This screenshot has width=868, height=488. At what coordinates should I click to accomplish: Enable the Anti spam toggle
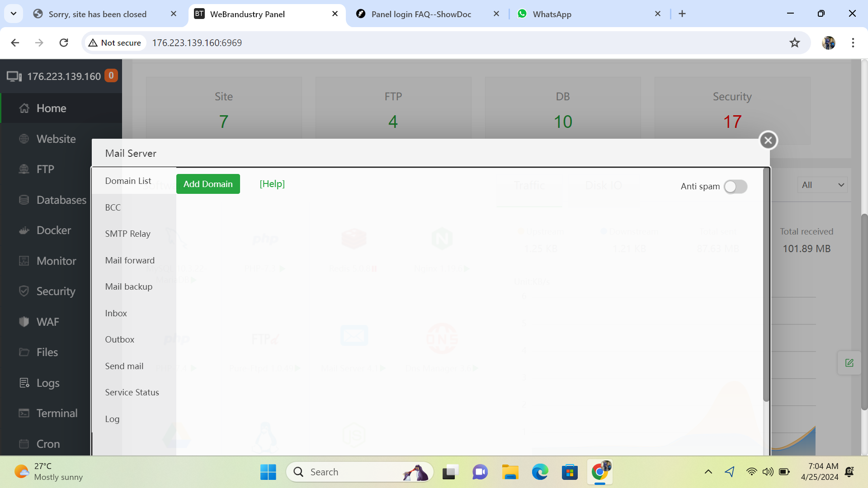tap(736, 187)
